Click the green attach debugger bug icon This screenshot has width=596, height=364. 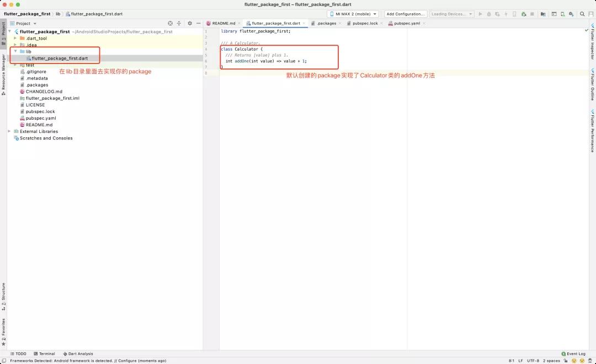523,14
